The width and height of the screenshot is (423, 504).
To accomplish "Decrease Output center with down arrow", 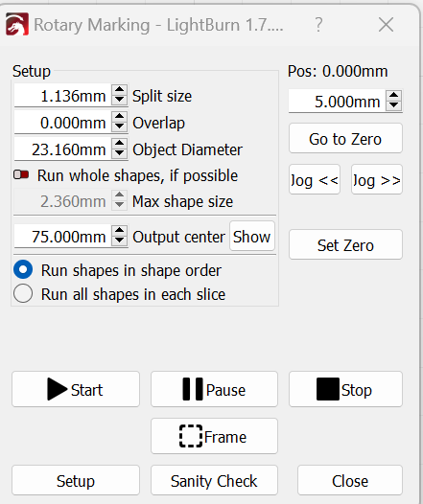I will pos(119,241).
